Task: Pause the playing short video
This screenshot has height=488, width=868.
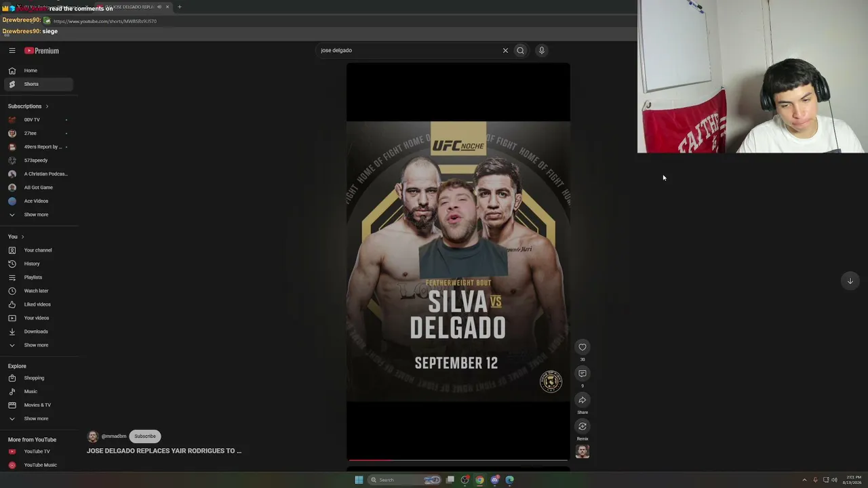Action: [x=458, y=261]
